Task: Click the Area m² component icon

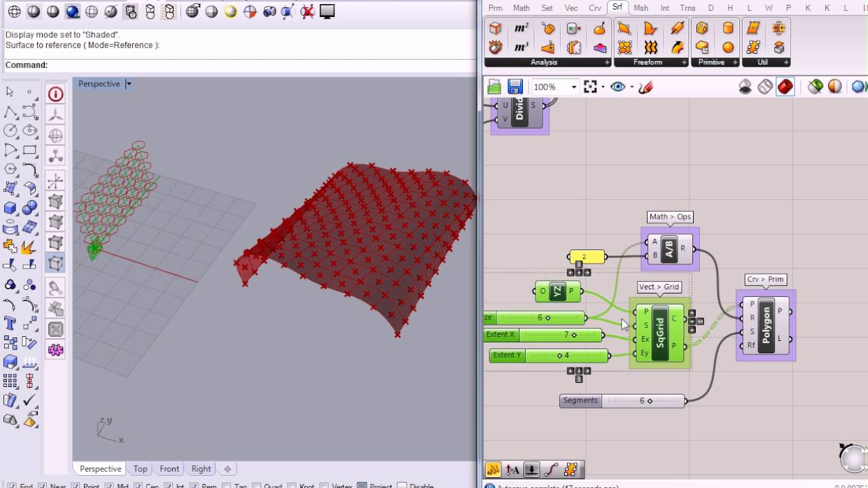Action: click(521, 28)
